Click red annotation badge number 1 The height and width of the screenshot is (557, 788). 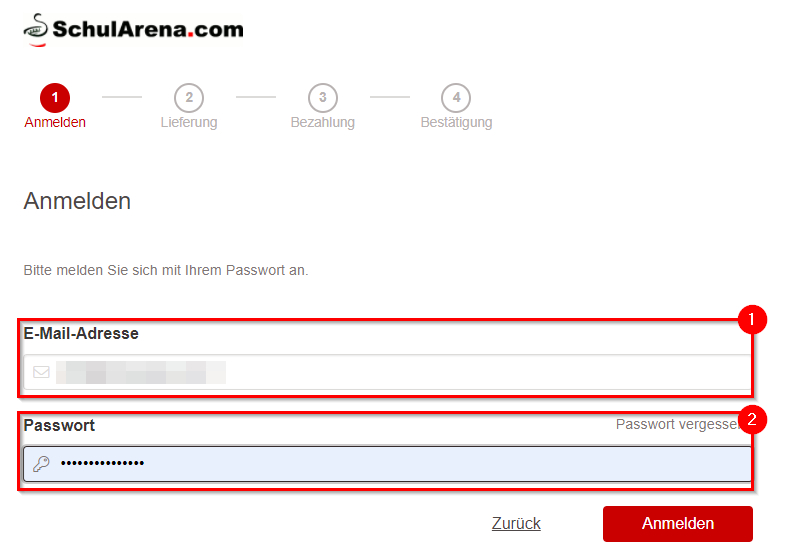pyautogui.click(x=751, y=320)
